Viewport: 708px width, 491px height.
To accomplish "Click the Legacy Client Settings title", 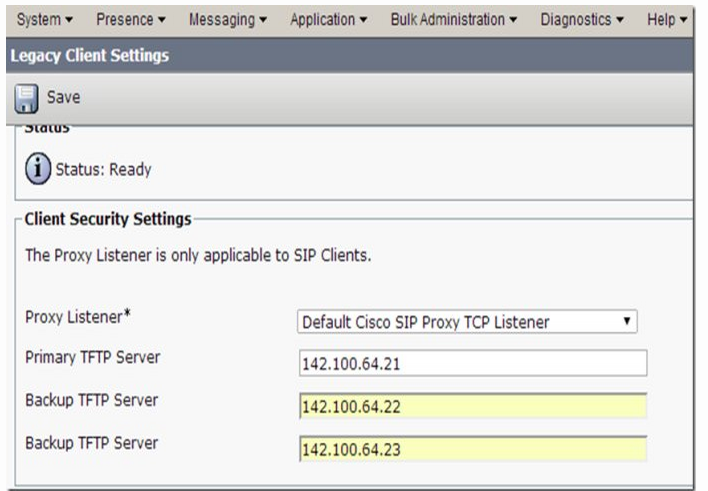I will pos(90,56).
